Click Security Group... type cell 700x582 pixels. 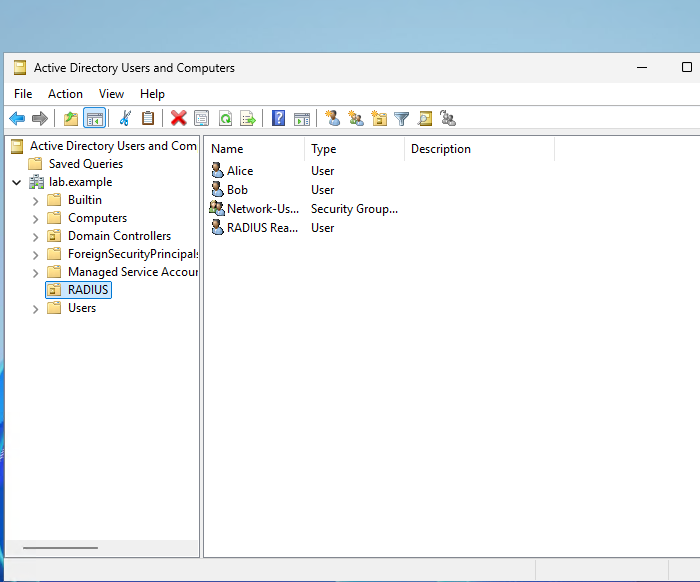[x=354, y=209]
